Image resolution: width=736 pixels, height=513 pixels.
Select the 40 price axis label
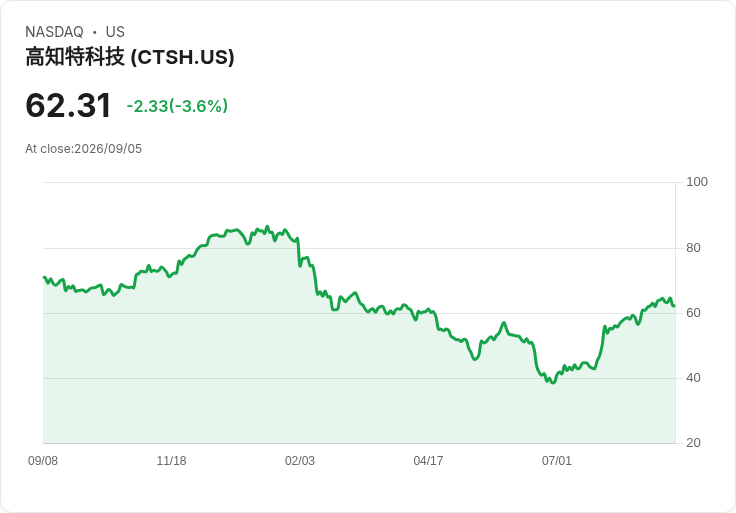click(693, 378)
